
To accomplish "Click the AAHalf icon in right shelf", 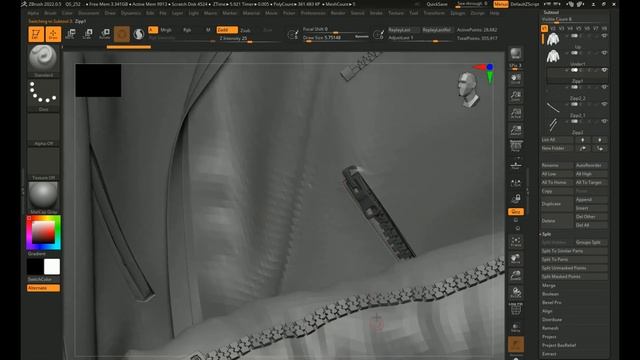I will tap(516, 131).
